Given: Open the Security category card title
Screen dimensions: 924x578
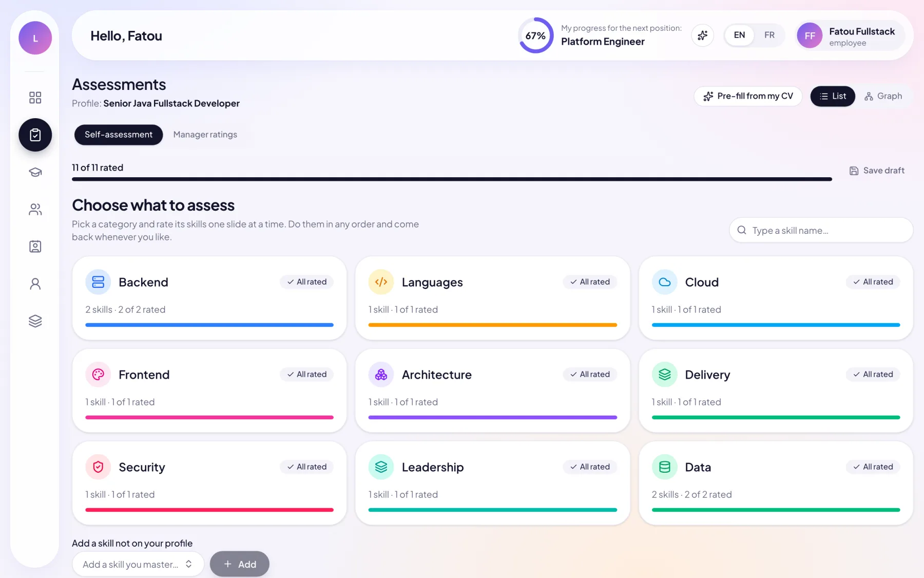Looking at the screenshot, I should [142, 467].
